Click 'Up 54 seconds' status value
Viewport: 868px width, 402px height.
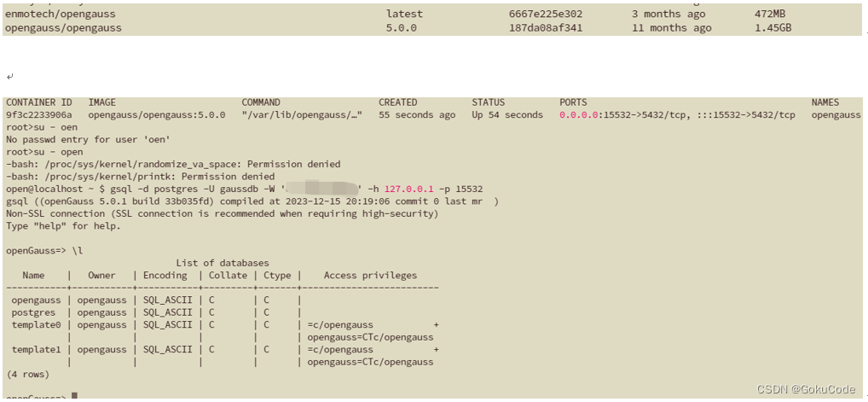(x=507, y=114)
